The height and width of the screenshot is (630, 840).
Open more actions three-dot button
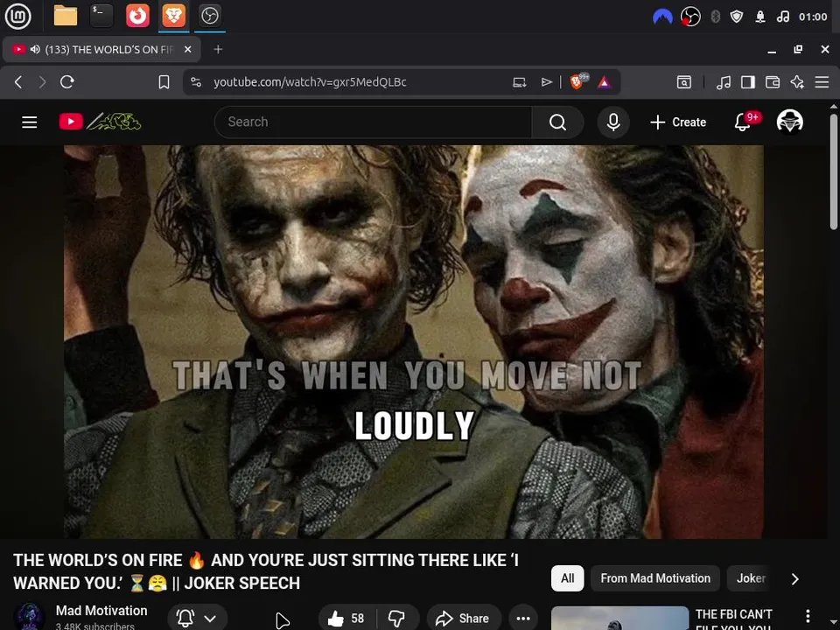point(523,619)
